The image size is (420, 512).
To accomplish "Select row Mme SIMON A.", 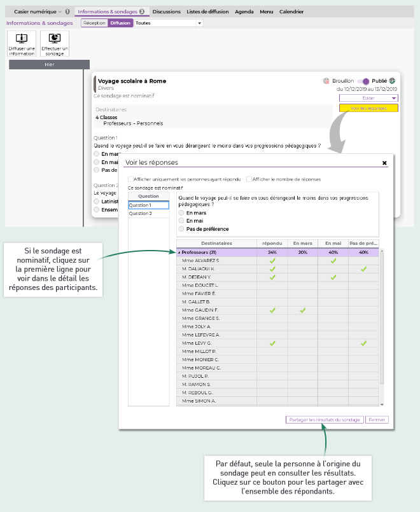I will click(x=277, y=401).
